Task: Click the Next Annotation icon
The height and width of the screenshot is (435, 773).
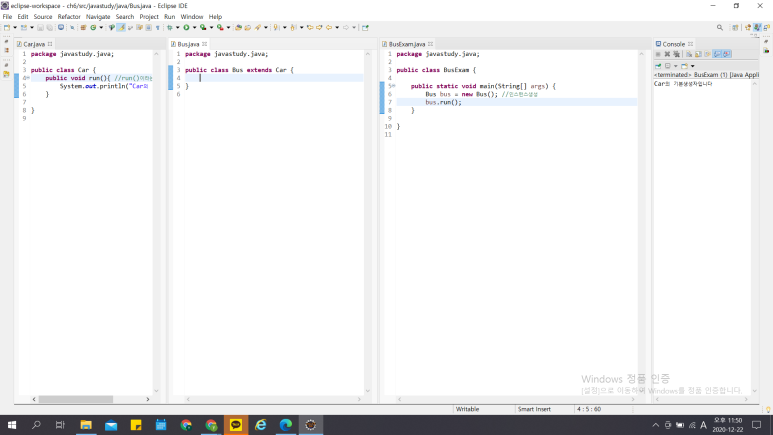Action: click(x=276, y=28)
